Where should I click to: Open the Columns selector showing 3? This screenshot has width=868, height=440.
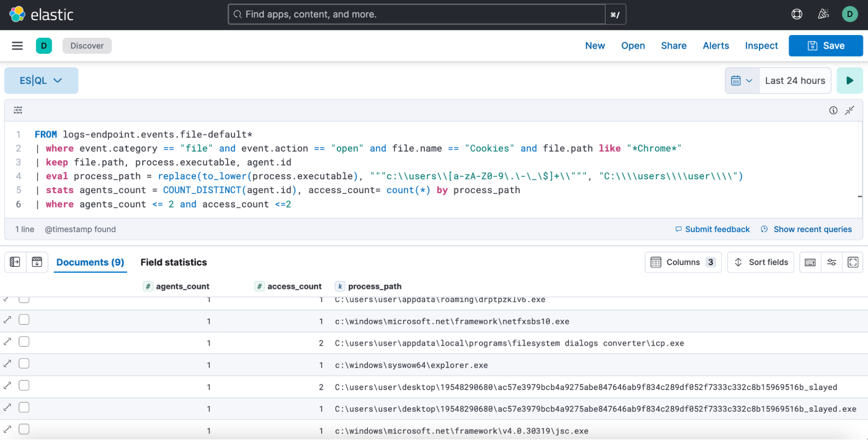point(683,262)
